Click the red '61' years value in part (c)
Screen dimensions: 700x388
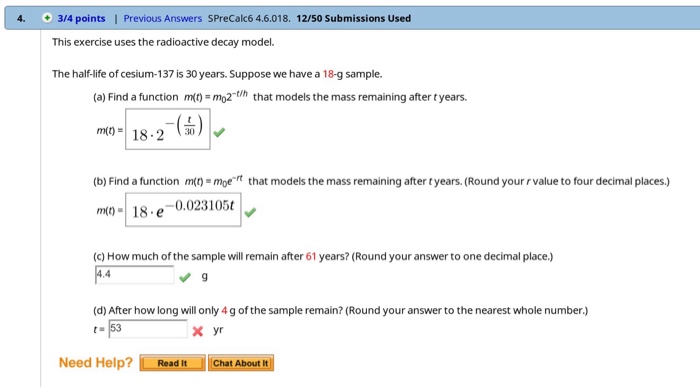pyautogui.click(x=311, y=256)
